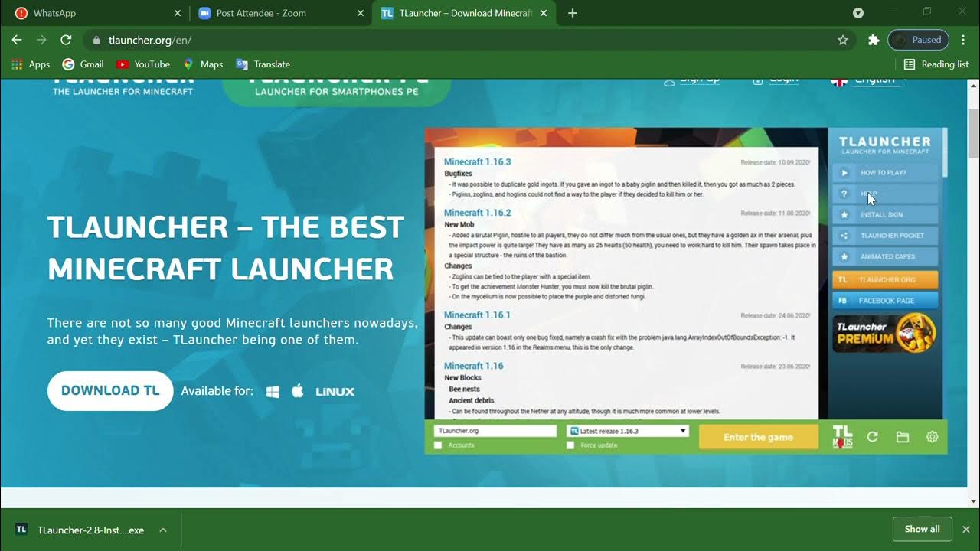Open the Gmail bookmark
This screenshot has width=980, height=551.
(83, 64)
